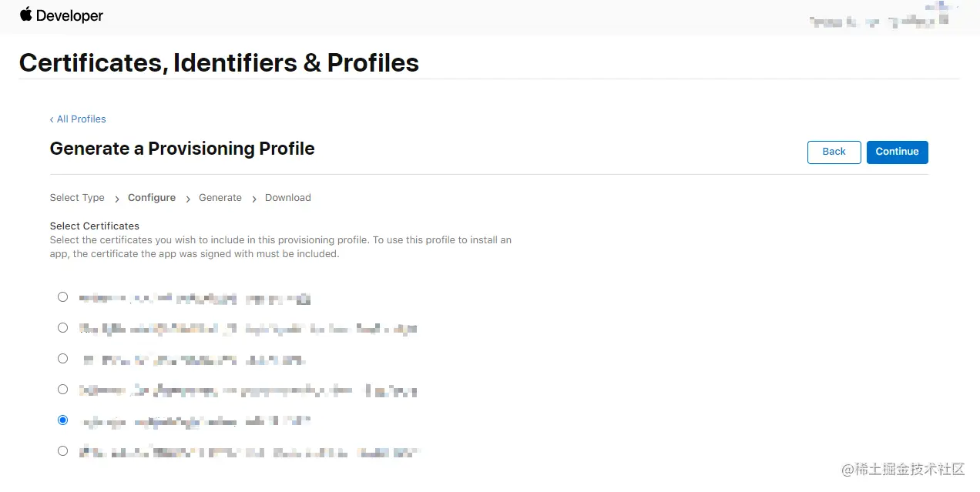Click the All Profiles back link
The image size is (980, 492).
pyautogui.click(x=78, y=119)
